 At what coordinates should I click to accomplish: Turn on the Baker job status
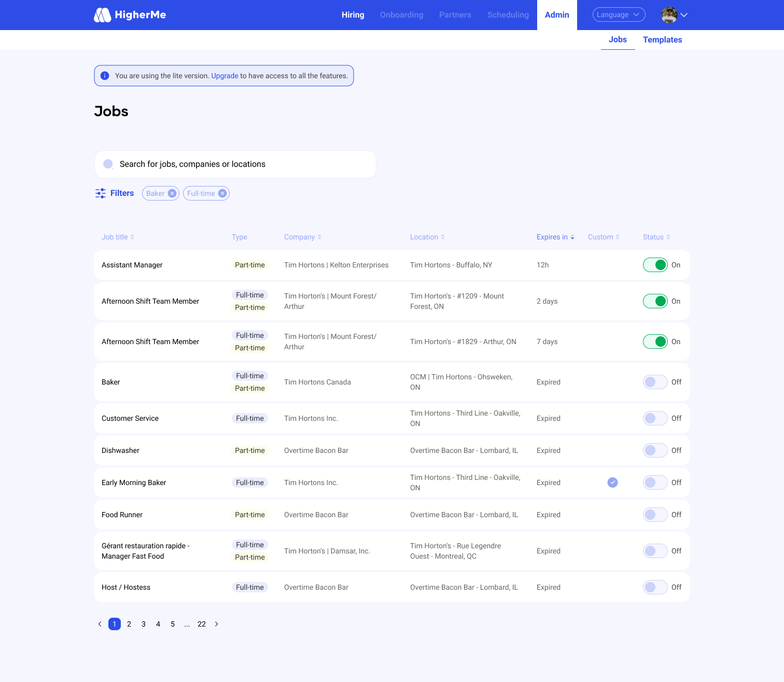tap(655, 382)
